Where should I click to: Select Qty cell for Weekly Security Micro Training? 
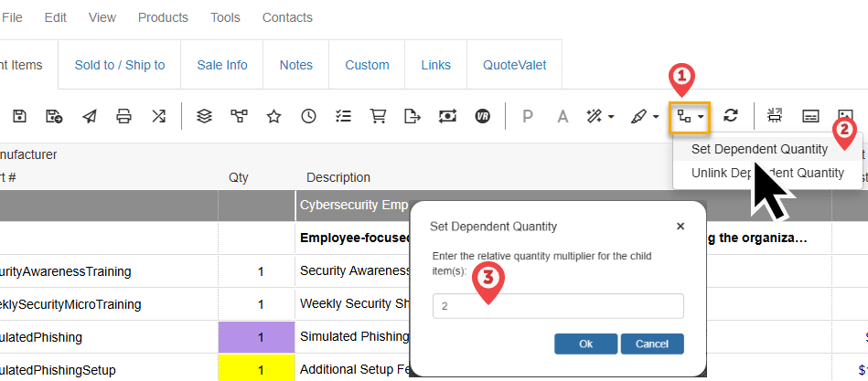click(257, 304)
